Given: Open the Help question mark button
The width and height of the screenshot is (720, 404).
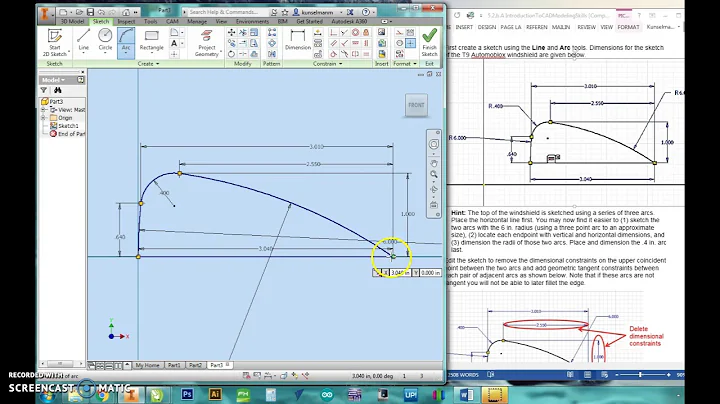Looking at the screenshot, I should click(366, 12).
